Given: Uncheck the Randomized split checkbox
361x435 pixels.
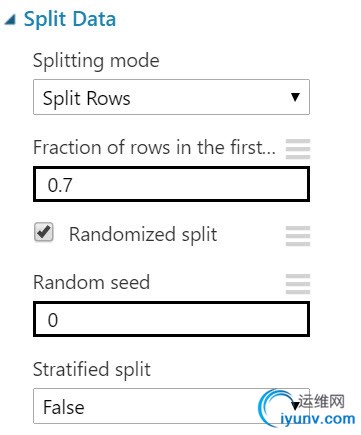Looking at the screenshot, I should [44, 232].
